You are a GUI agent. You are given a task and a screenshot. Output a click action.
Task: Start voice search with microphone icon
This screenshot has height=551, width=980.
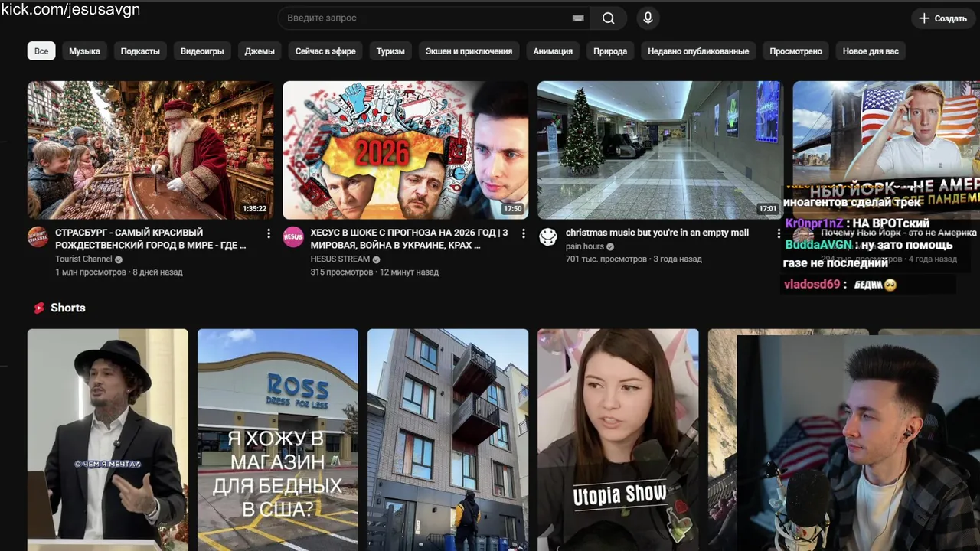648,18
